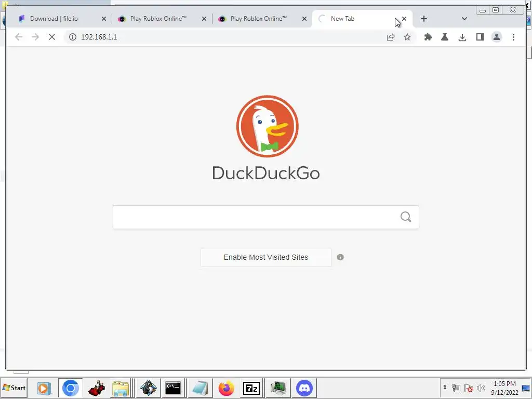Bookmark this page with the star icon
Screen dimensions: 532x399
(407, 37)
